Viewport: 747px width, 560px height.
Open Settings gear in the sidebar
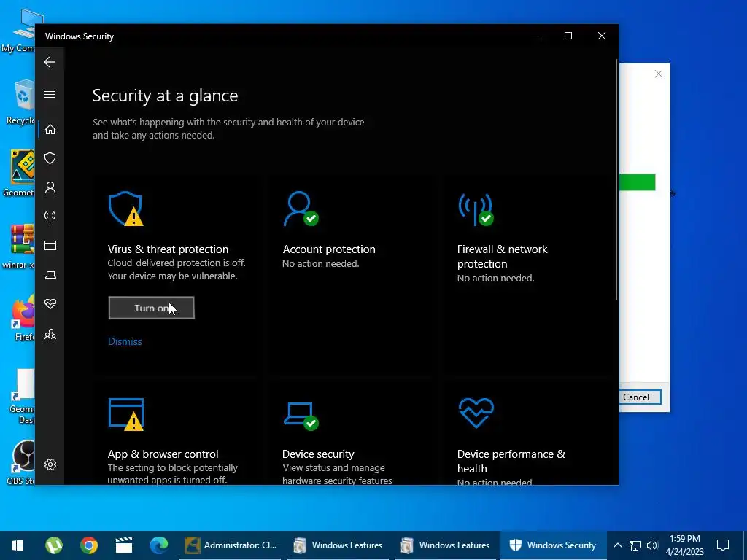pos(50,464)
